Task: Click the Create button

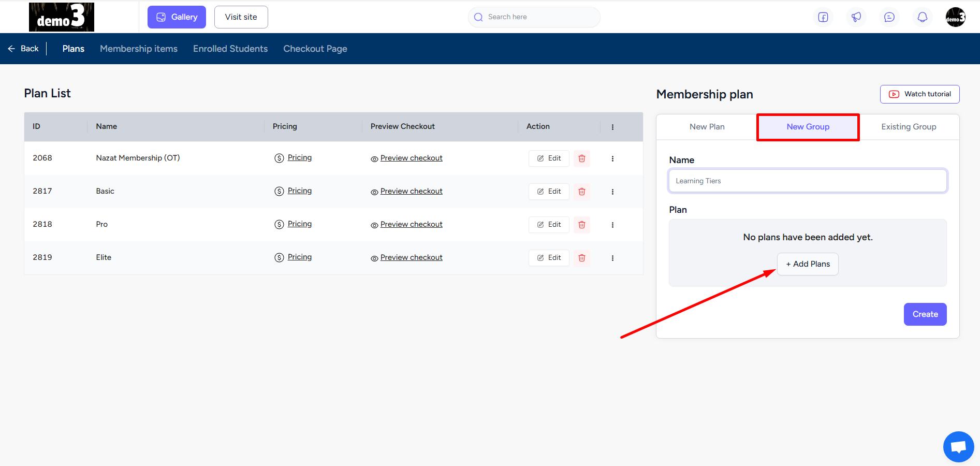Action: (x=925, y=314)
